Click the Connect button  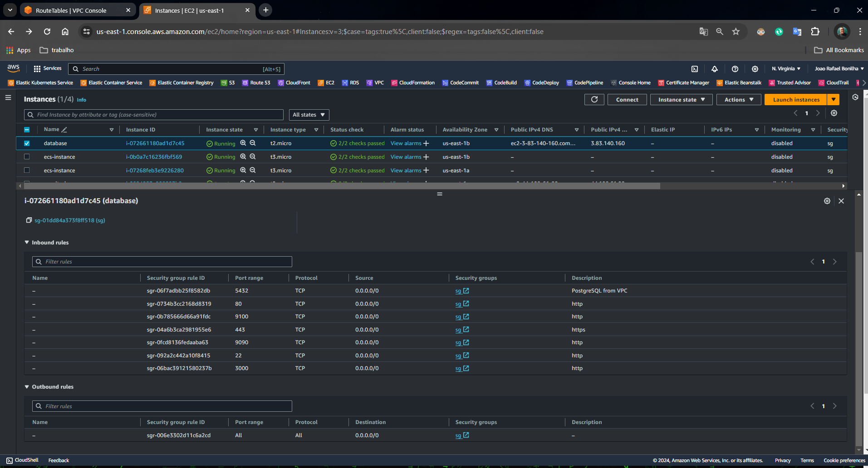627,99
